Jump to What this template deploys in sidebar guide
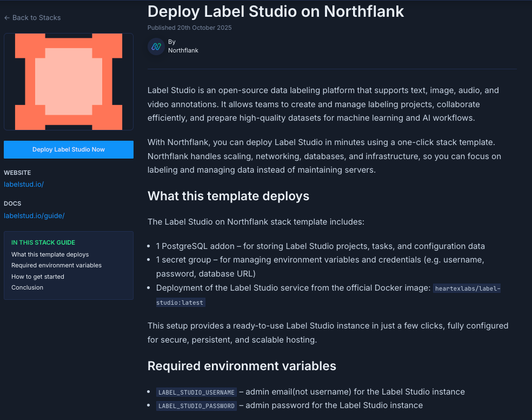Screen dimensions: 532x420 [x=50, y=254]
